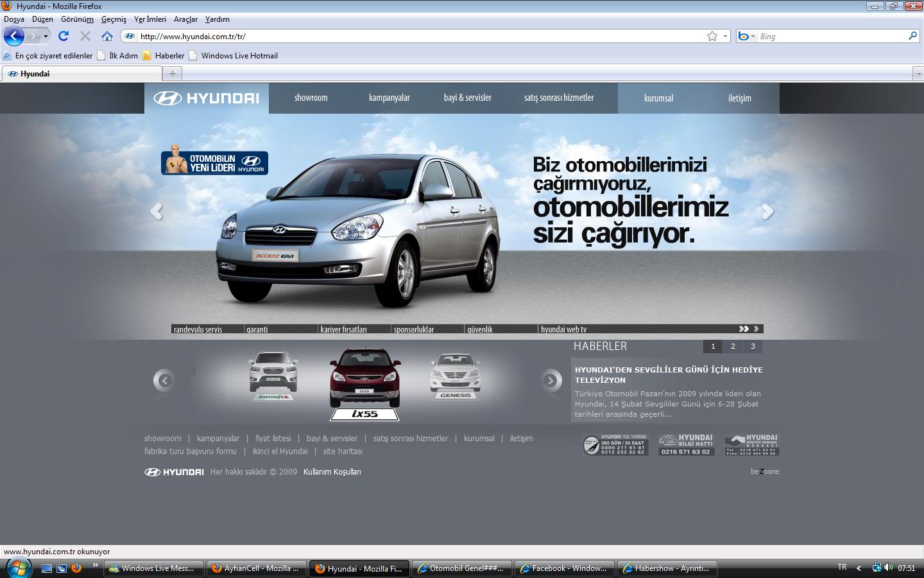Go back using the browser back arrow

13,36
